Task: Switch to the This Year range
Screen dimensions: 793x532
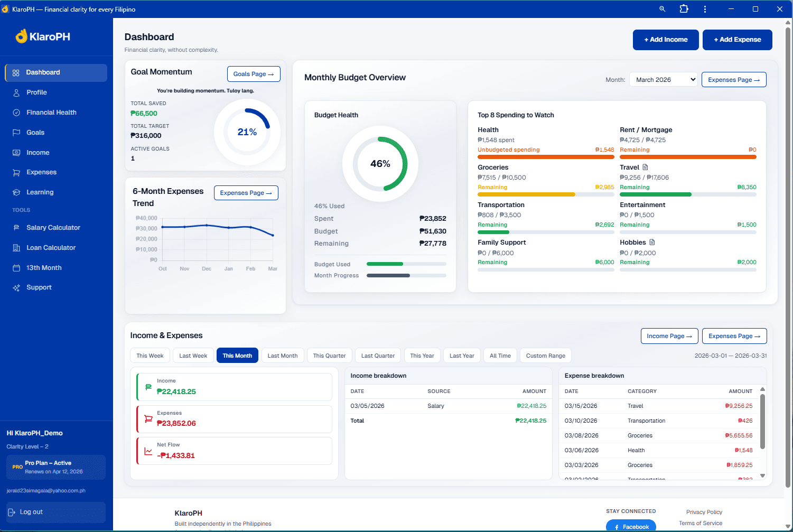Action: coord(422,355)
